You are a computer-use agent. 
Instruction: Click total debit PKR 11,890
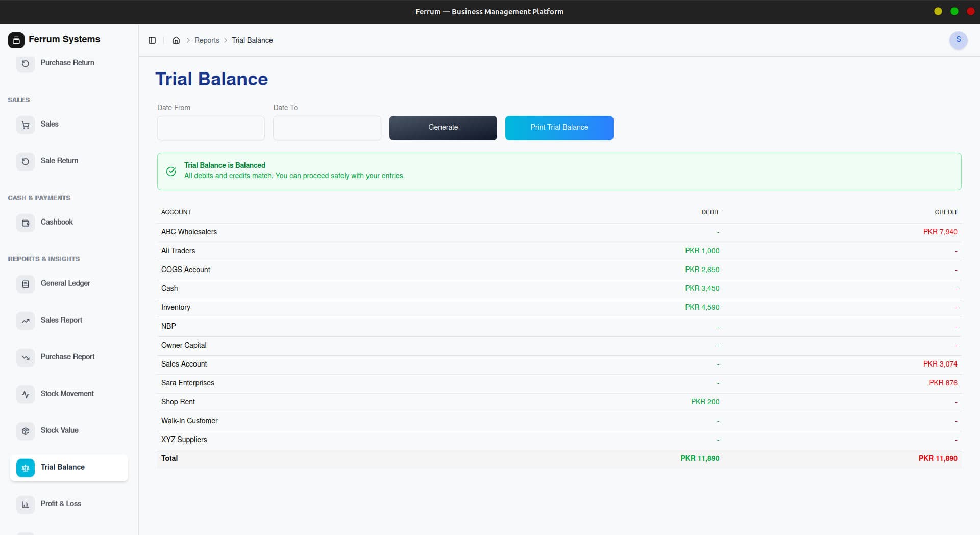[700, 458]
